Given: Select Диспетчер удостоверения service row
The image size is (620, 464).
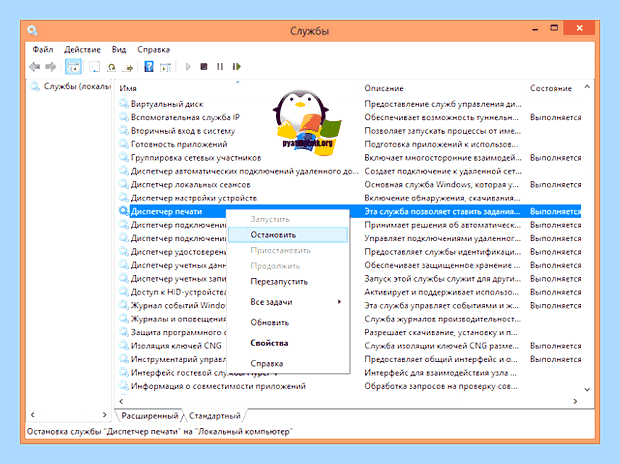Looking at the screenshot, I should [350, 252].
